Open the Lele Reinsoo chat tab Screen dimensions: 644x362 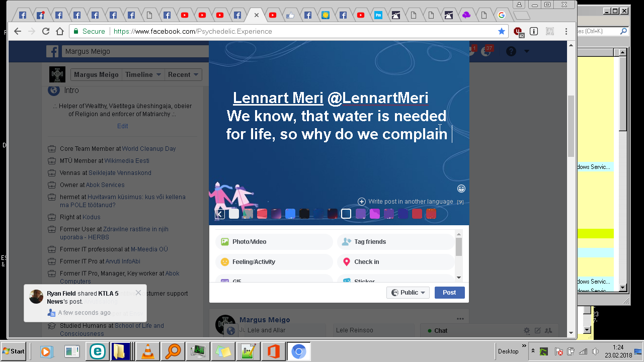tap(373, 330)
